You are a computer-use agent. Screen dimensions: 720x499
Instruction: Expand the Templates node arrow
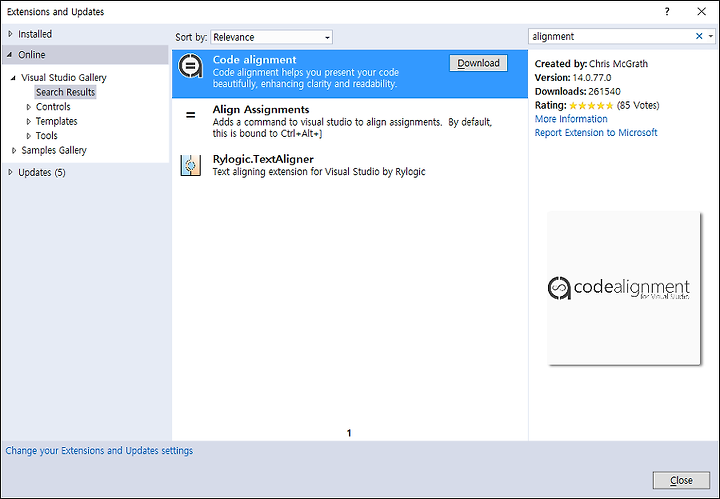point(28,122)
